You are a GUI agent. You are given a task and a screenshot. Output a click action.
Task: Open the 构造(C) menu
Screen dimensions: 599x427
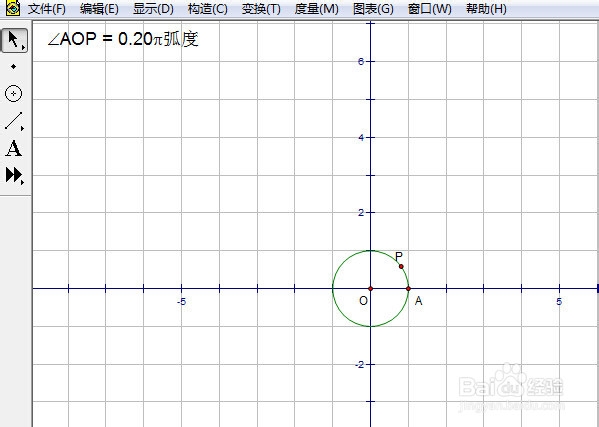click(207, 9)
